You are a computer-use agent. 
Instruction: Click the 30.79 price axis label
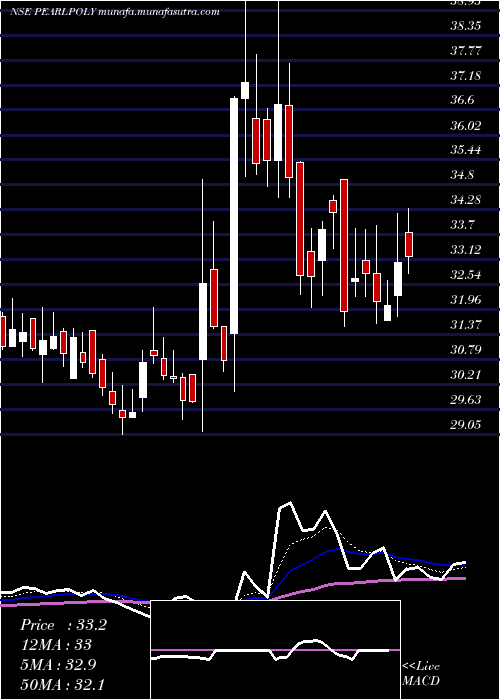coord(466,350)
